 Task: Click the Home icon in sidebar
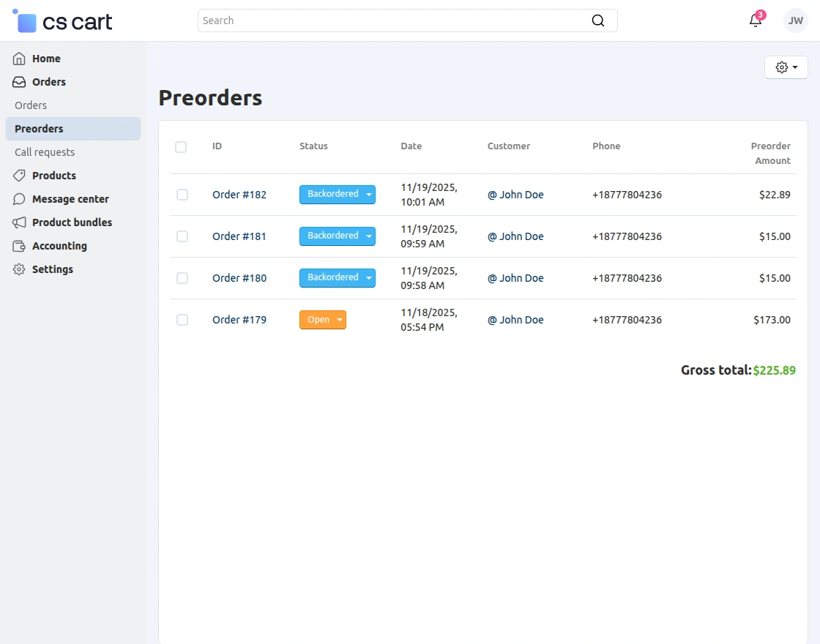pyautogui.click(x=19, y=59)
